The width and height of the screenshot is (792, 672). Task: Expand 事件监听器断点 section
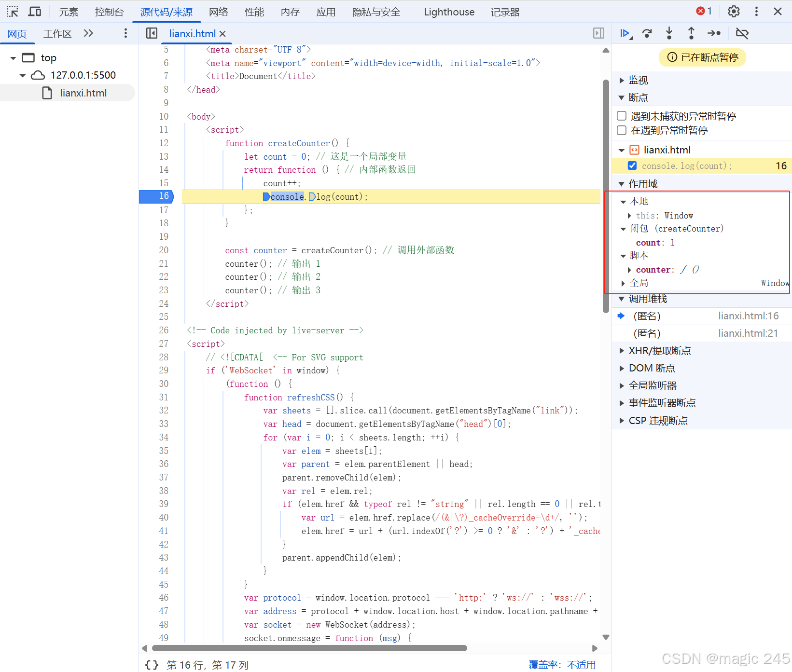tap(622, 403)
